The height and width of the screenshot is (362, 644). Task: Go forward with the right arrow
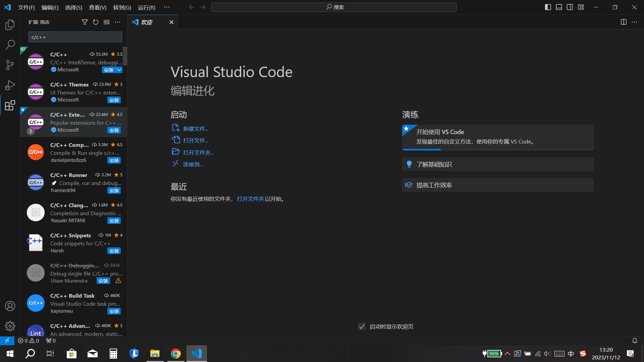pyautogui.click(x=203, y=7)
